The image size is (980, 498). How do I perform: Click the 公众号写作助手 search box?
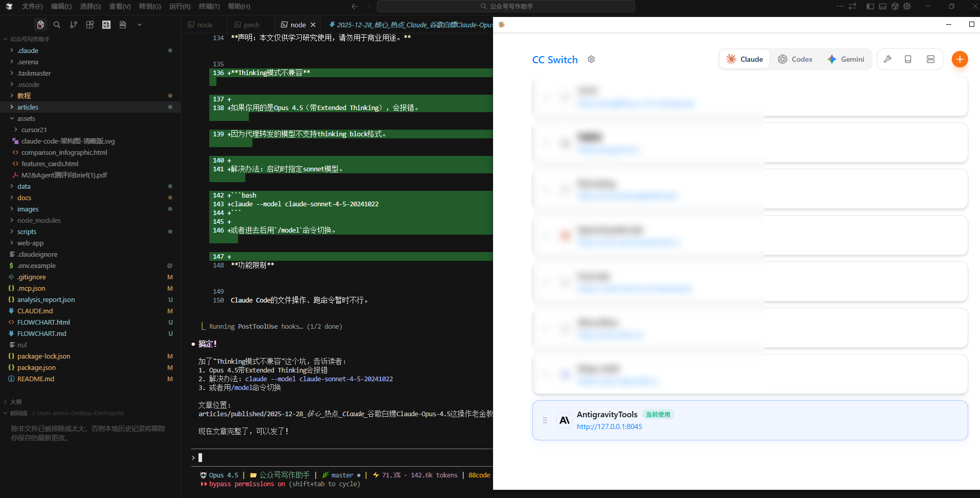pyautogui.click(x=506, y=6)
